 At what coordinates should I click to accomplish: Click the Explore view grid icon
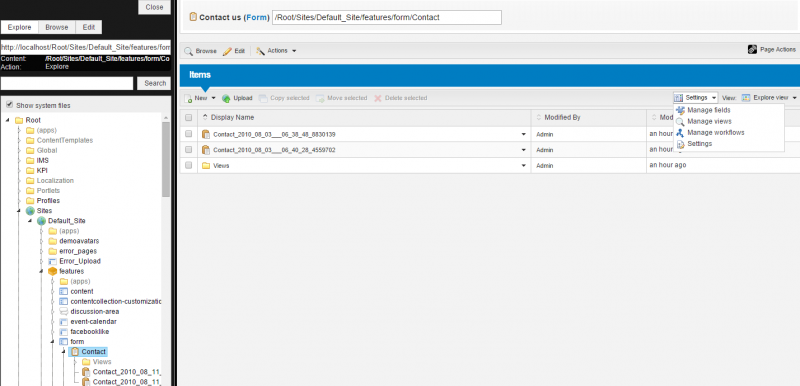pyautogui.click(x=746, y=97)
